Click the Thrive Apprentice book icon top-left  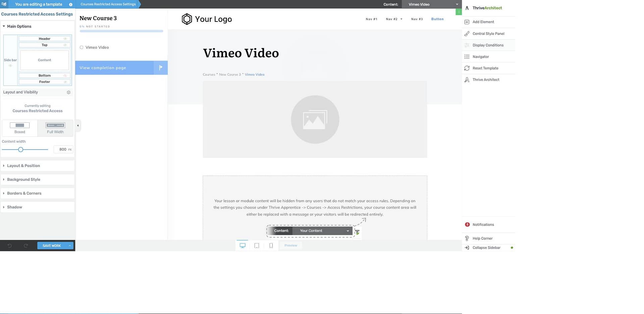(4, 4)
